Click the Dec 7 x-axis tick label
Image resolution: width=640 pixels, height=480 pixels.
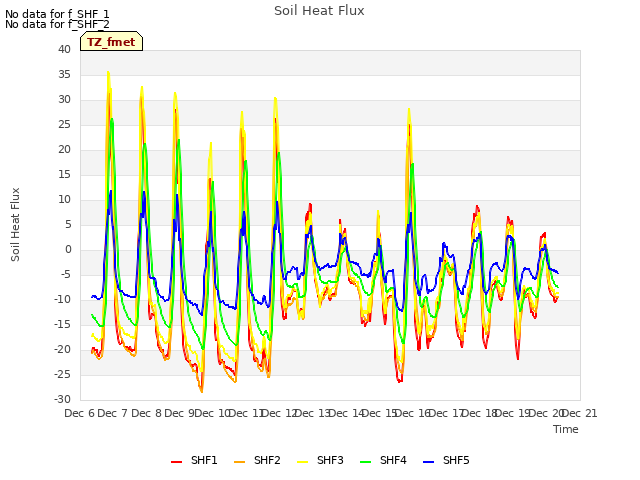113,413
